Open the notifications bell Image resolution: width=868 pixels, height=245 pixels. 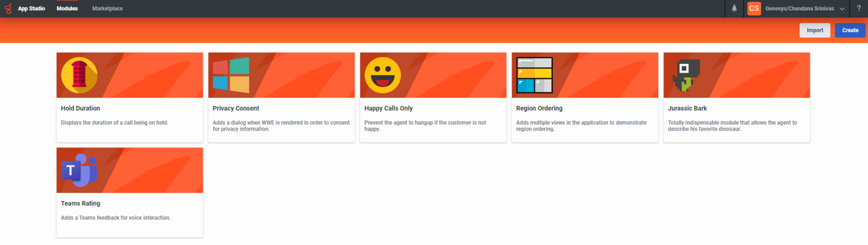pos(734,8)
